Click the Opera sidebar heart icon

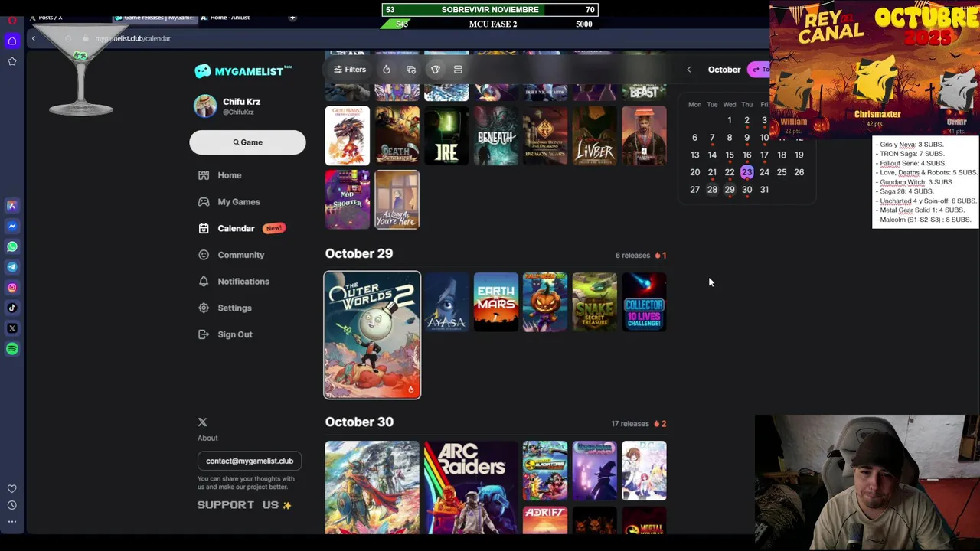[x=12, y=488]
